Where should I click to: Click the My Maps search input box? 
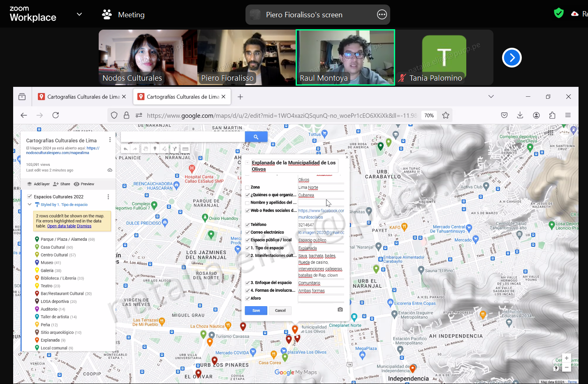point(183,137)
